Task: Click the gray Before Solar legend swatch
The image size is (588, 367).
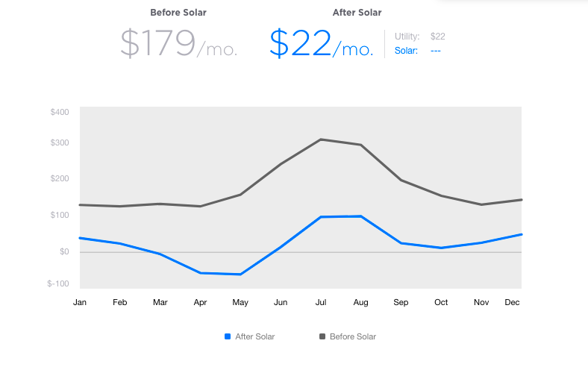Action: pyautogui.click(x=322, y=336)
